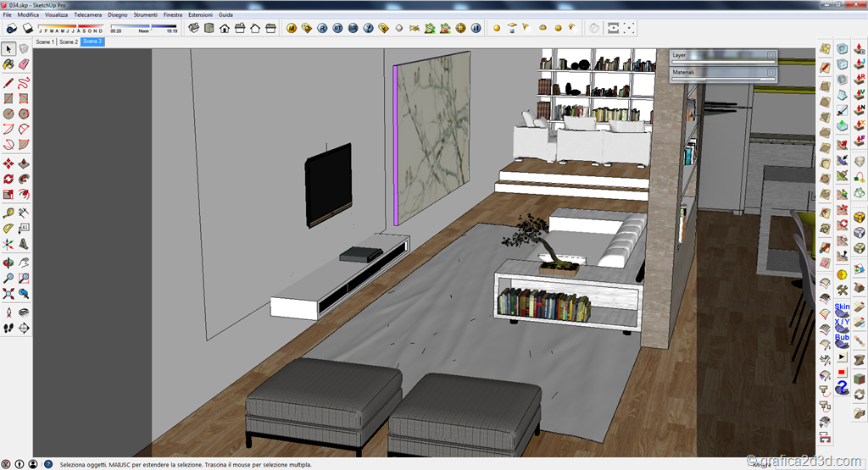This screenshot has width=868, height=470.
Task: Open the Telecamera menu
Action: click(87, 15)
